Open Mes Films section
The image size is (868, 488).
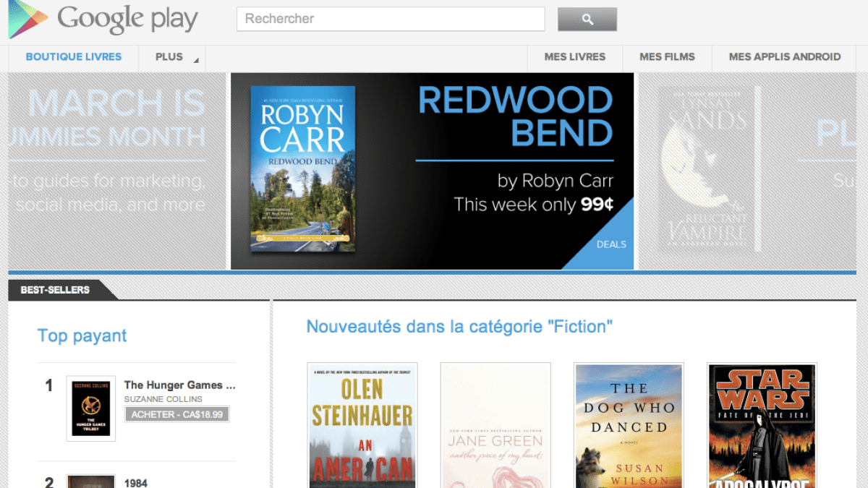tap(667, 57)
